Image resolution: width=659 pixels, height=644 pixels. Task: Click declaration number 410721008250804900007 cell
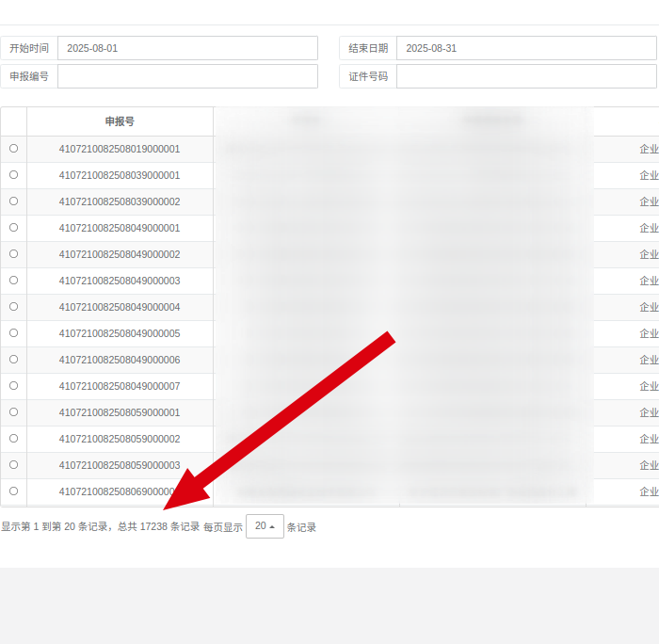click(120, 386)
